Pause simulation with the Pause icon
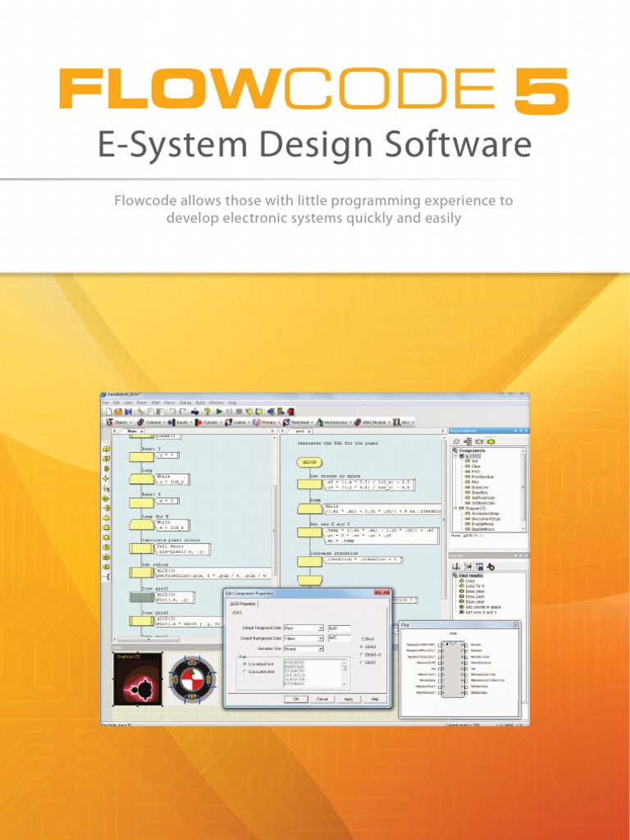The image size is (630, 840). pos(230,412)
